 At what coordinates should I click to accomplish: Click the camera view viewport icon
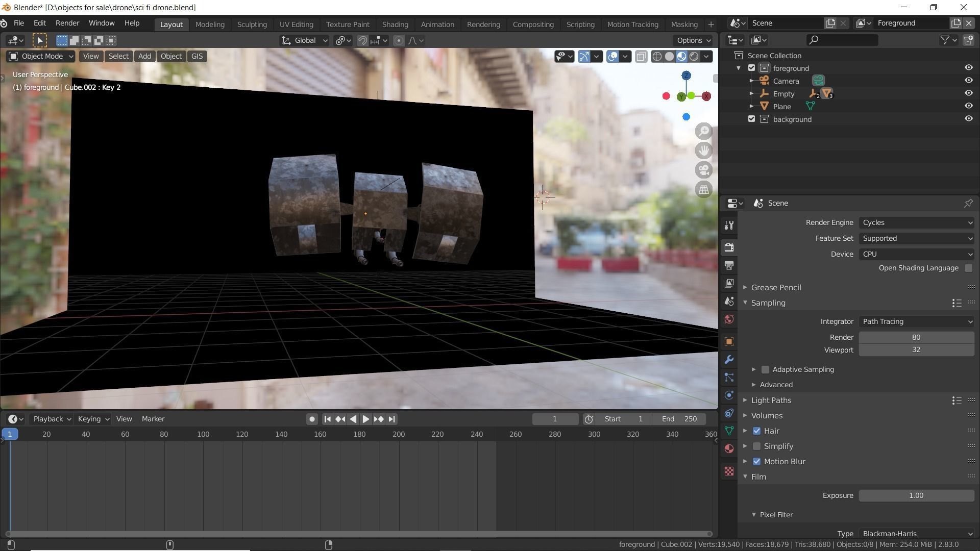704,170
